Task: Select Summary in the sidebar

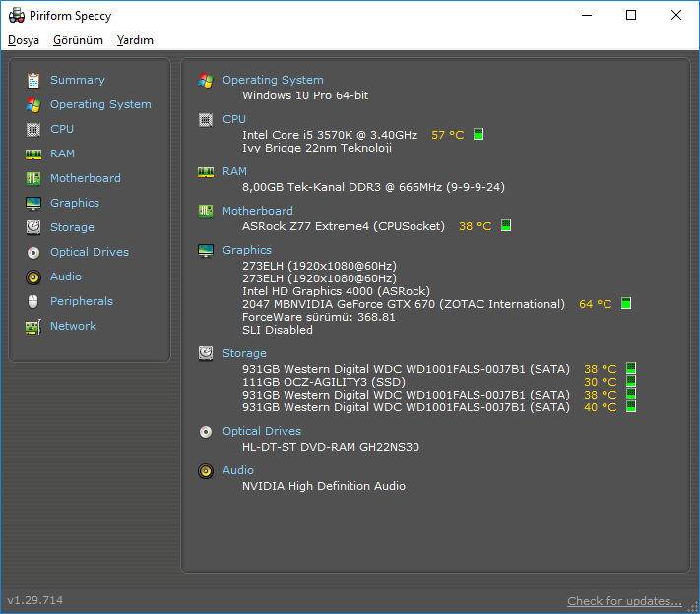Action: (78, 80)
